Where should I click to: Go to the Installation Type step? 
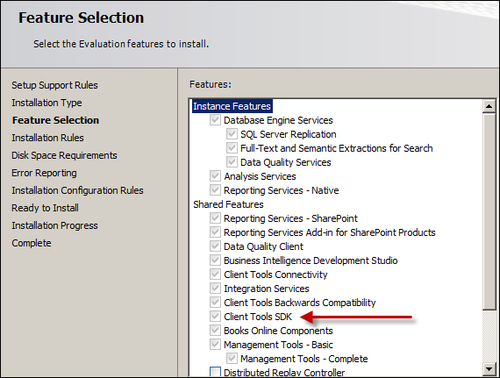pos(47,103)
